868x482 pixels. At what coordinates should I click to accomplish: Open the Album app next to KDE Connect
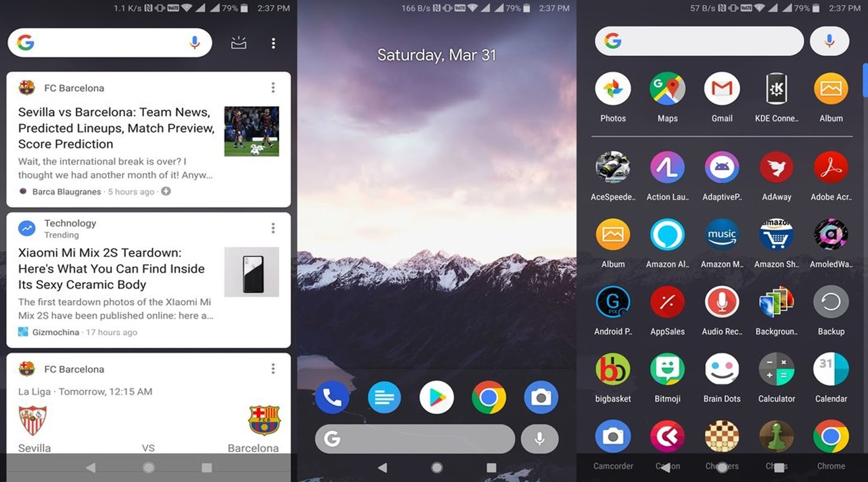pyautogui.click(x=831, y=97)
